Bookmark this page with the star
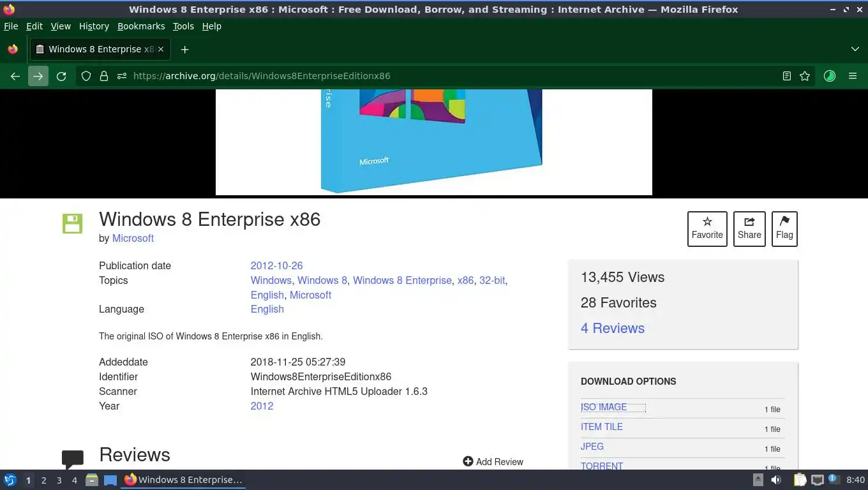Screen dimensions: 868x490 [x=805, y=76]
